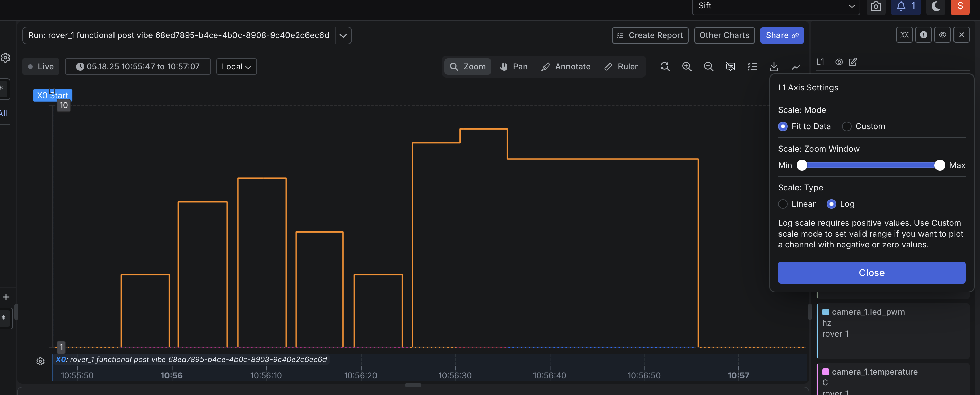This screenshot has width=980, height=395.
Task: Select the Ruler tool
Action: click(x=621, y=67)
